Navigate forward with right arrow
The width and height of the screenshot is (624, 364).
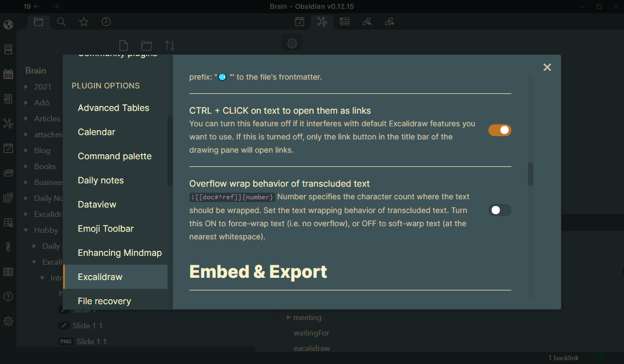pos(55,7)
